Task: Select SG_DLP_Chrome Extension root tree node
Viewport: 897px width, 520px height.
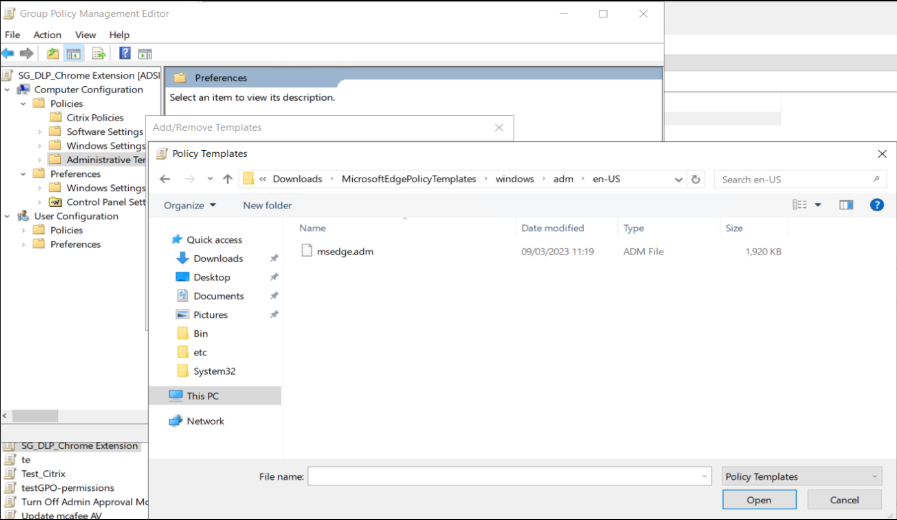Action: click(x=89, y=76)
